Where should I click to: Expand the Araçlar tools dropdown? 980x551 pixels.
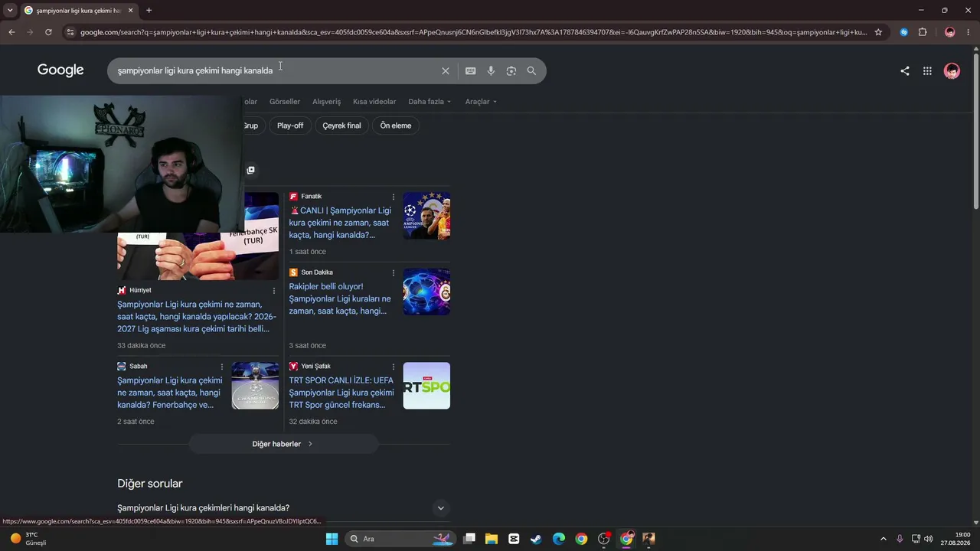pyautogui.click(x=481, y=102)
